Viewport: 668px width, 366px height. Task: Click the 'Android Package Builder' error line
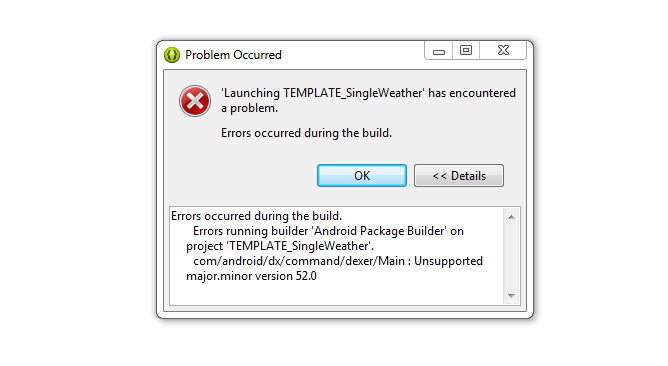328,231
